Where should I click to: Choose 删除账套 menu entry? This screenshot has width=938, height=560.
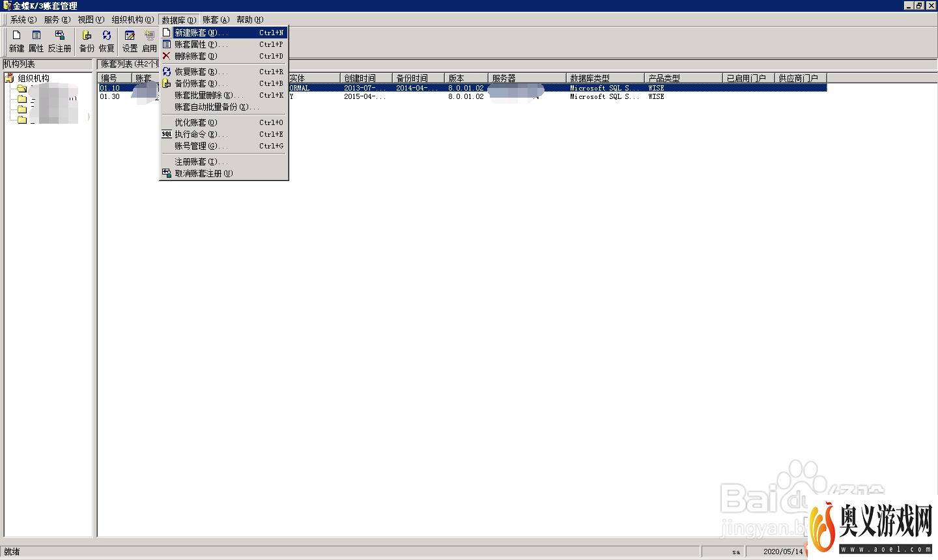tap(223, 56)
